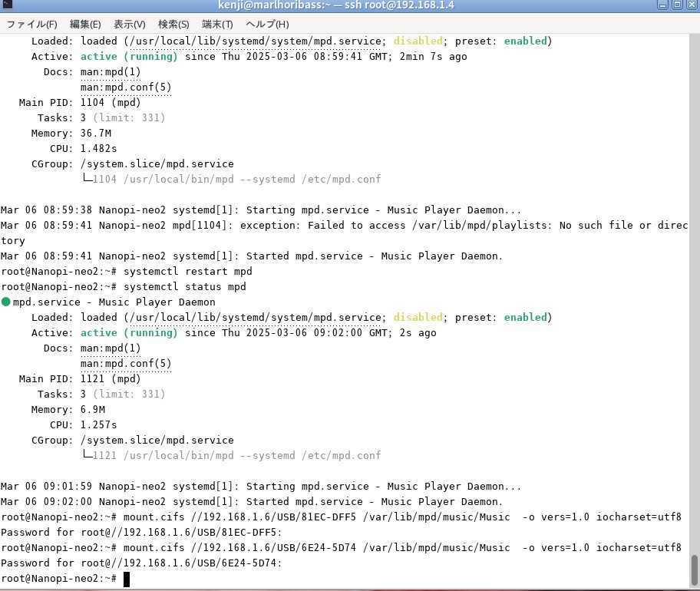Click the green mpd.service status dot

pyautogui.click(x=6, y=302)
